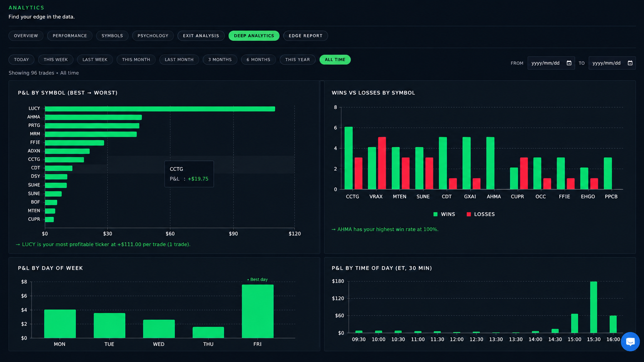Click the EHGO axis label
This screenshot has height=362, width=644.
[x=588, y=197]
